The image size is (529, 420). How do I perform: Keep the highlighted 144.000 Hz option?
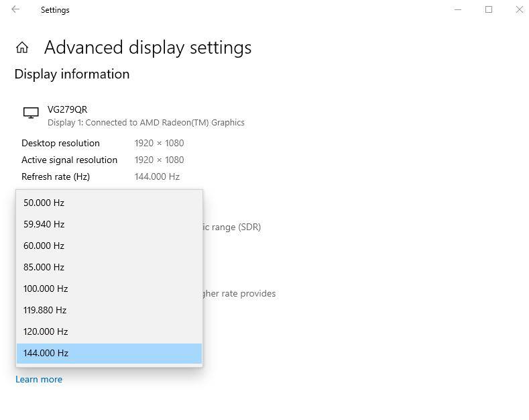click(46, 353)
